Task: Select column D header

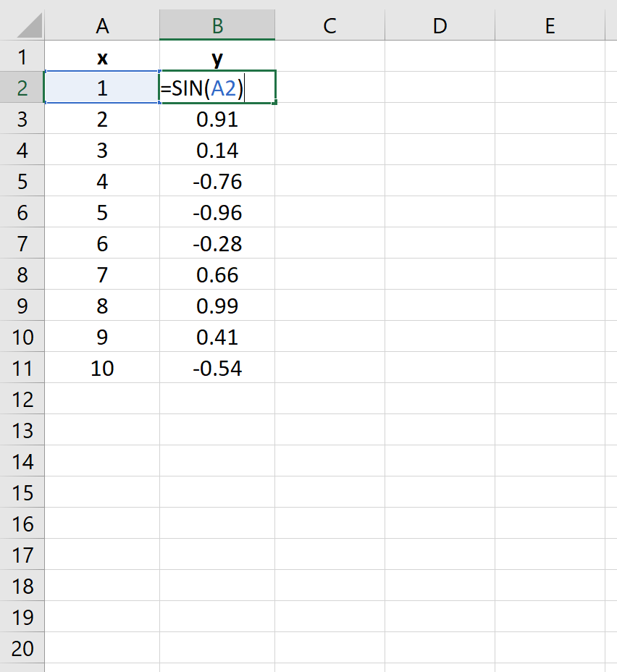Action: (440, 26)
